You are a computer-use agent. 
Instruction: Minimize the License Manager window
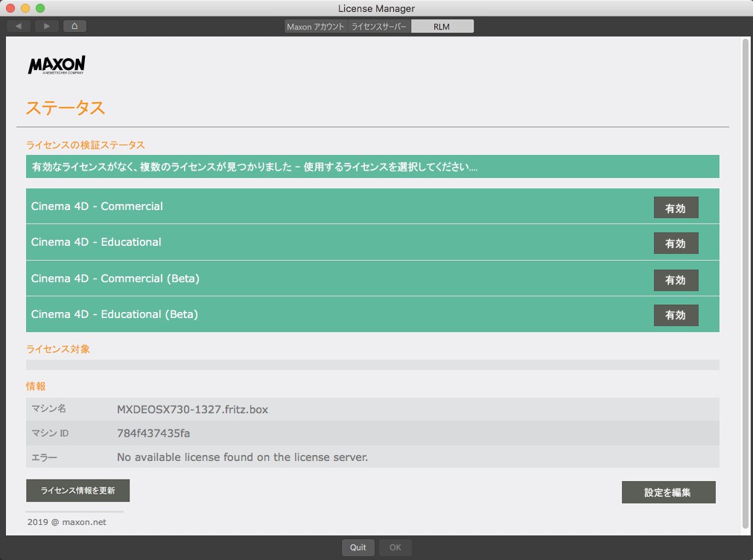[x=25, y=8]
